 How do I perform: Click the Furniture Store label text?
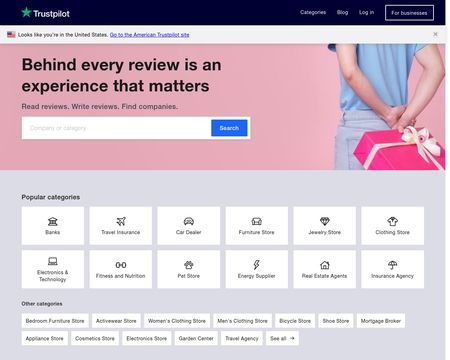tap(256, 232)
